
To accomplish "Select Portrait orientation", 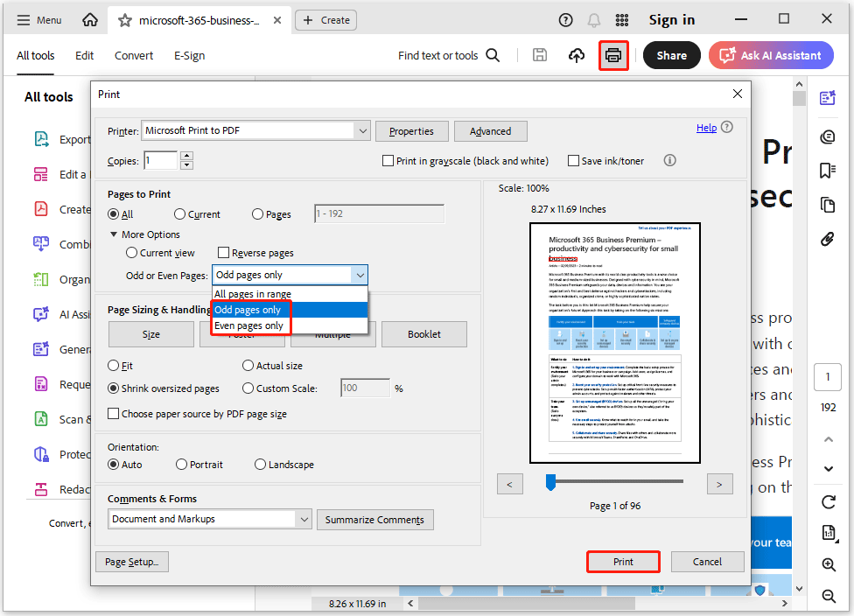I will click(x=181, y=465).
